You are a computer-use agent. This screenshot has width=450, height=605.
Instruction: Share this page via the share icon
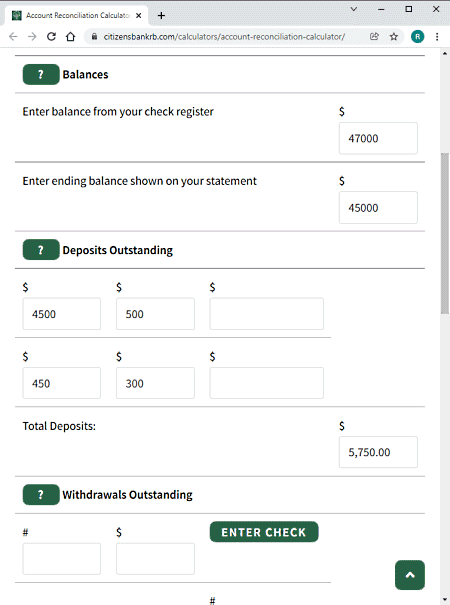[x=374, y=37]
